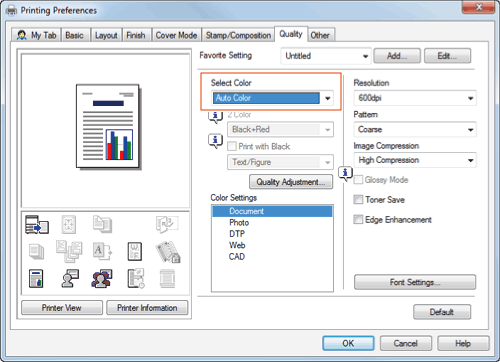Select DTP in Color Settings list
500x362 pixels.
[x=272, y=234]
